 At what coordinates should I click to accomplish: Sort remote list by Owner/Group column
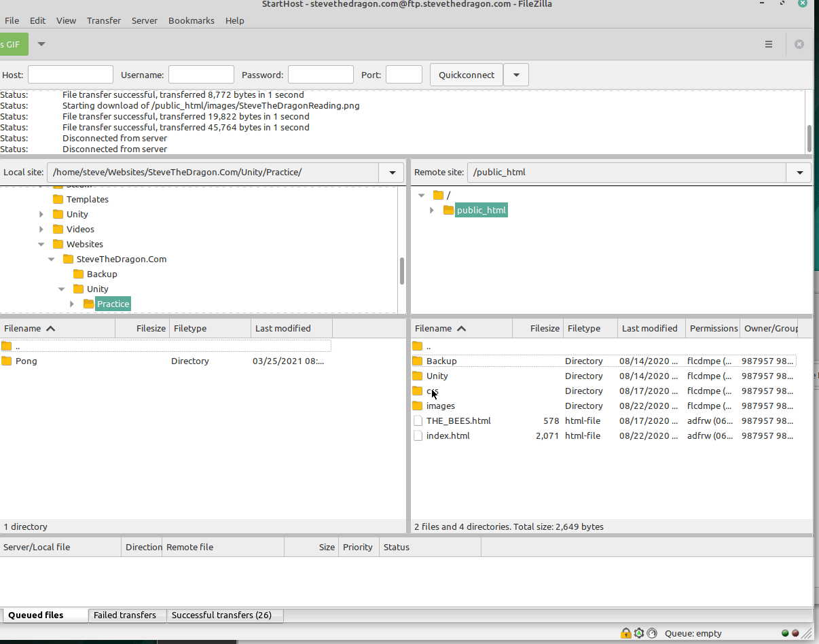[x=769, y=328]
